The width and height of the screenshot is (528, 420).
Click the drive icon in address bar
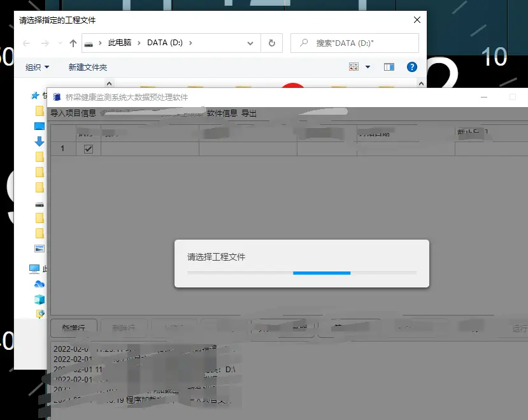point(89,43)
